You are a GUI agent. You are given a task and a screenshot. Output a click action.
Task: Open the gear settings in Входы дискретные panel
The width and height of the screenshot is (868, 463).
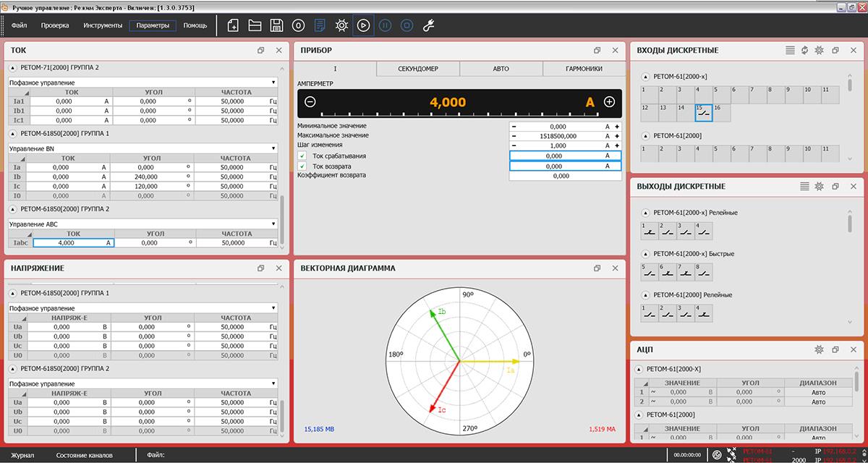tap(819, 51)
